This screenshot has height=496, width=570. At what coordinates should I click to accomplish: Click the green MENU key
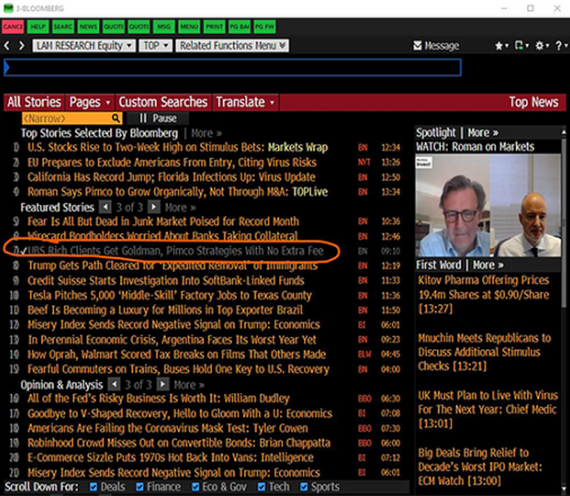(x=189, y=27)
